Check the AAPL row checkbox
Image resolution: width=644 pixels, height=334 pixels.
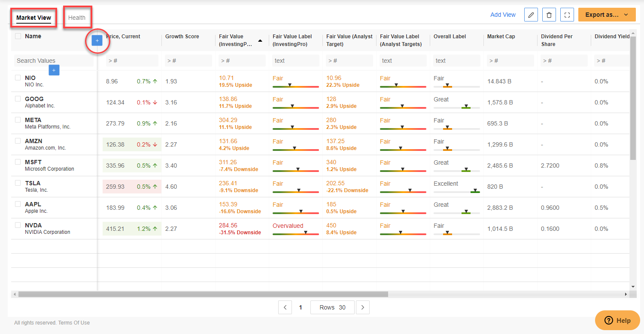tap(18, 204)
